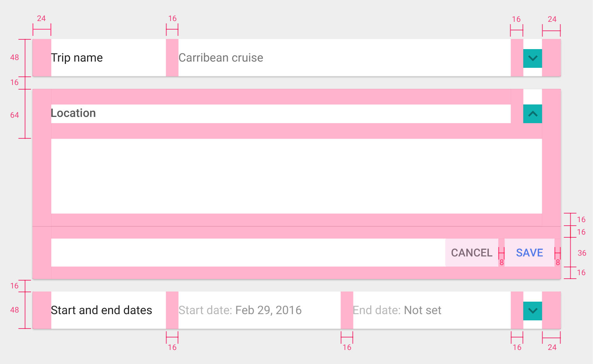
Task: Expand the Start and end dates chevron
Action: pyautogui.click(x=533, y=311)
